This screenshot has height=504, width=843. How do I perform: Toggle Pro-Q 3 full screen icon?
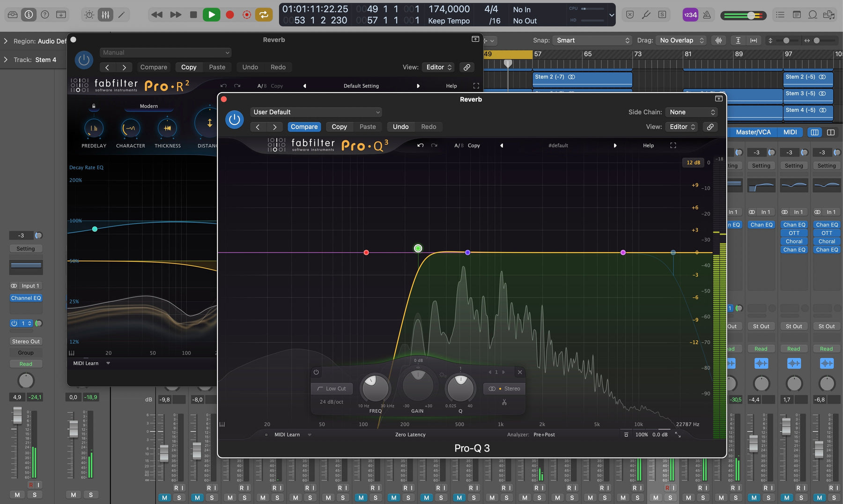click(x=673, y=146)
